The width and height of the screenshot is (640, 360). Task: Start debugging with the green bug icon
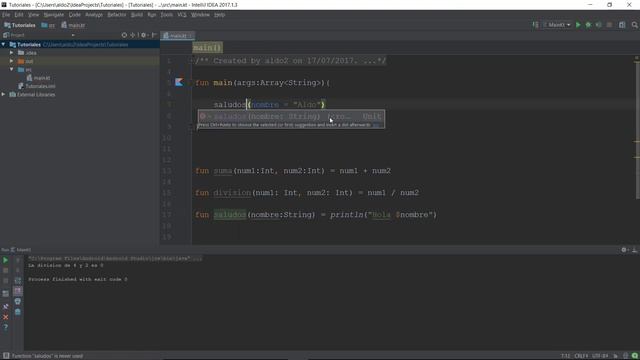pos(588,25)
